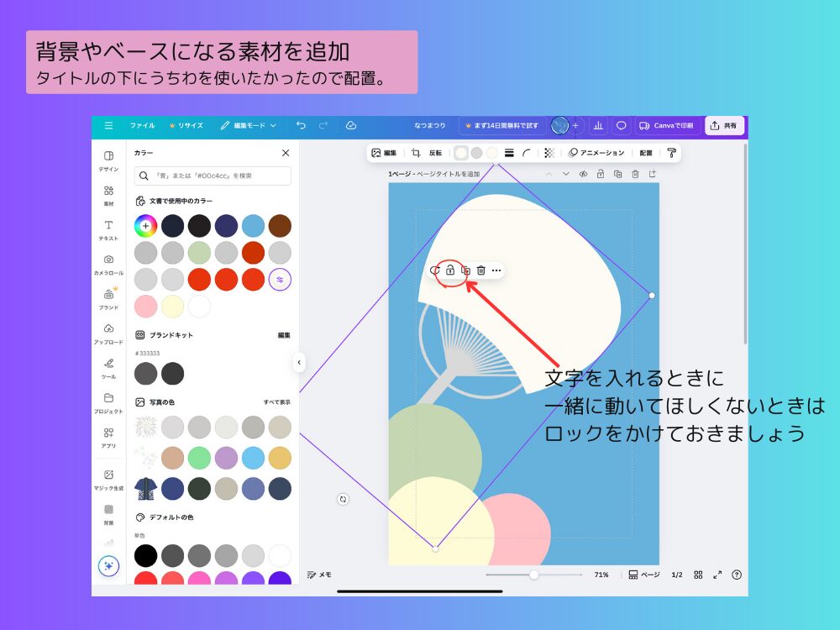The width and height of the screenshot is (840, 630).
Task: Click the delete page trash icon
Action: click(x=636, y=174)
